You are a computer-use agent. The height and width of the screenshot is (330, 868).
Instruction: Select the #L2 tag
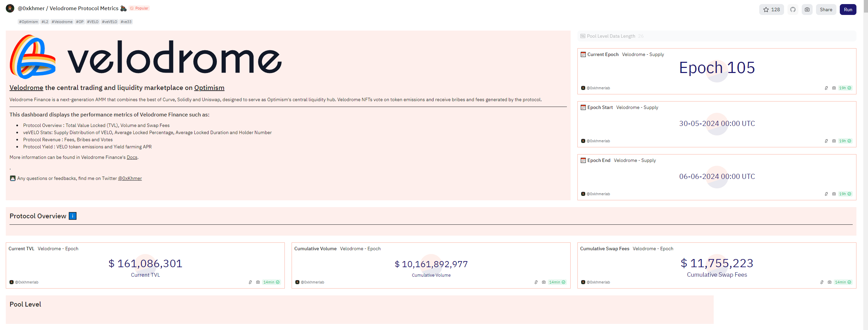pos(45,22)
